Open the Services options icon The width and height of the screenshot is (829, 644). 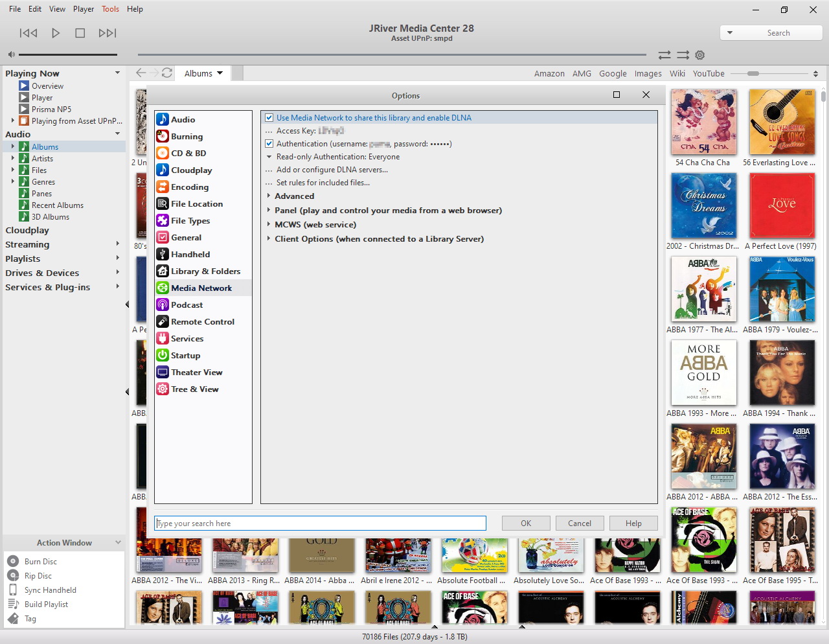pyautogui.click(x=163, y=338)
